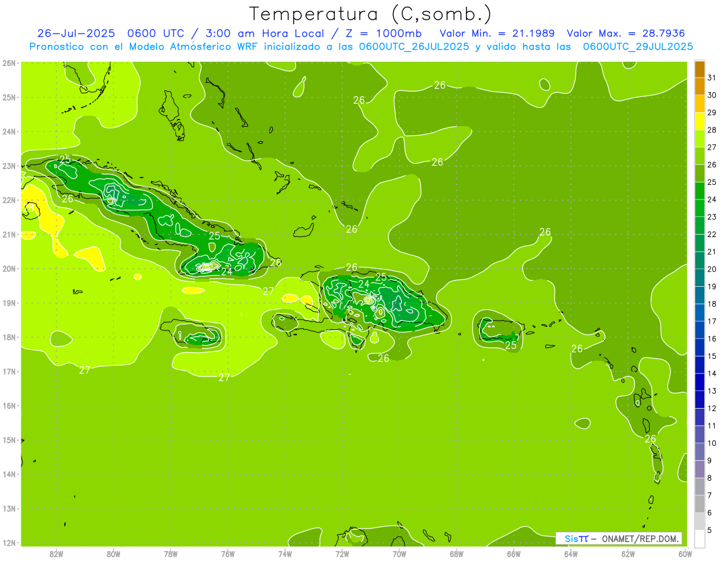Click the "24N" latitude axis label
The image size is (728, 562).
pos(8,131)
